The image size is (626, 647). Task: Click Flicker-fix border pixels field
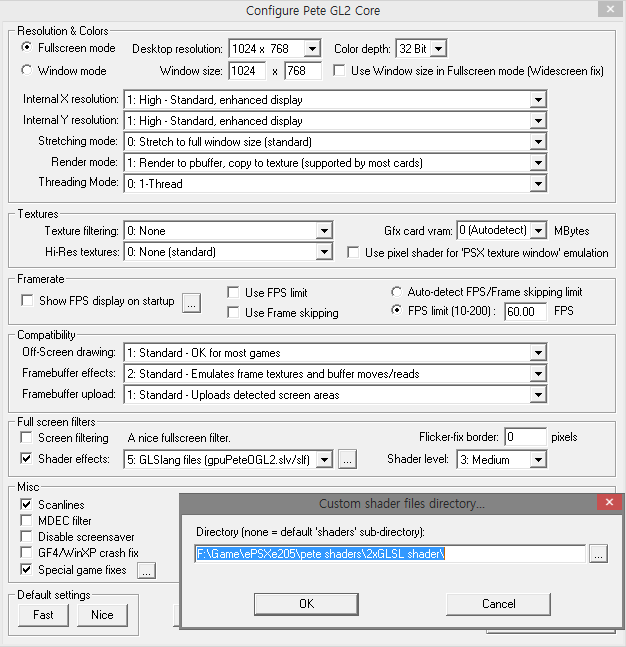click(525, 437)
